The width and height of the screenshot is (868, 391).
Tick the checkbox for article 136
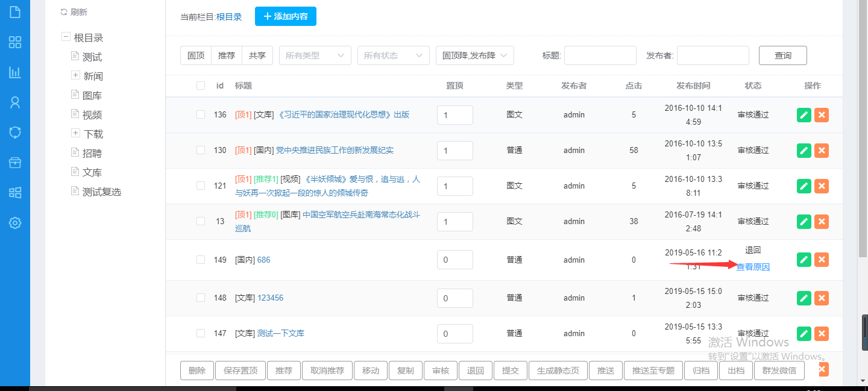click(201, 114)
